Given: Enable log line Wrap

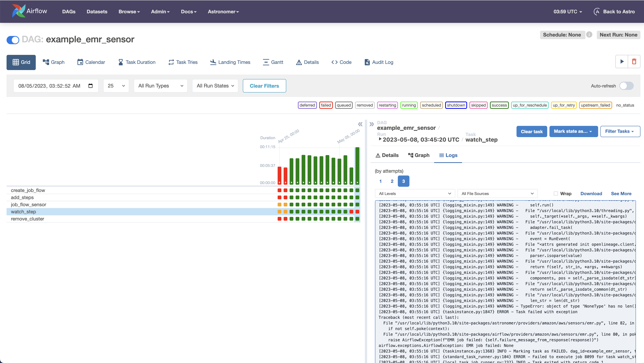Looking at the screenshot, I should coord(555,193).
